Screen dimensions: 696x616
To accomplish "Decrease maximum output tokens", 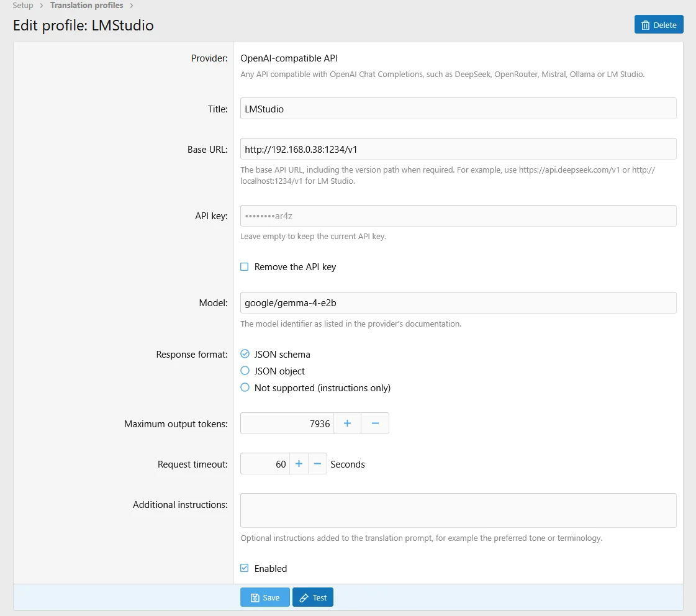I will [x=375, y=423].
